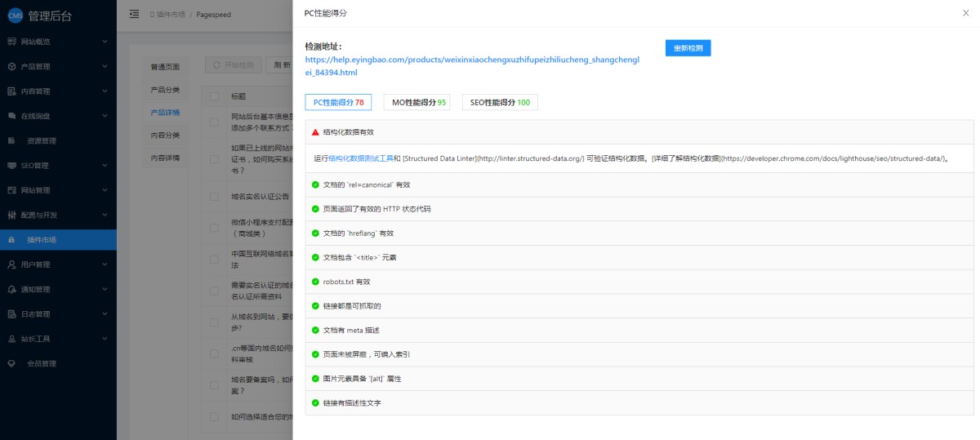This screenshot has width=980, height=440.
Task: Click the 产品管理 cube icon in the sidebar
Action: [11, 66]
